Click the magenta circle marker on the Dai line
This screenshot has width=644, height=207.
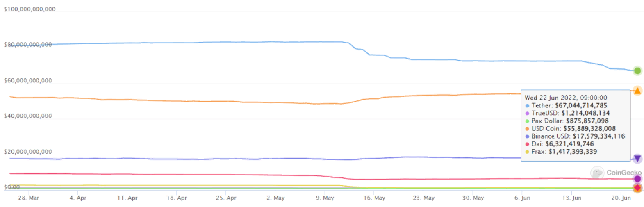[637, 179]
